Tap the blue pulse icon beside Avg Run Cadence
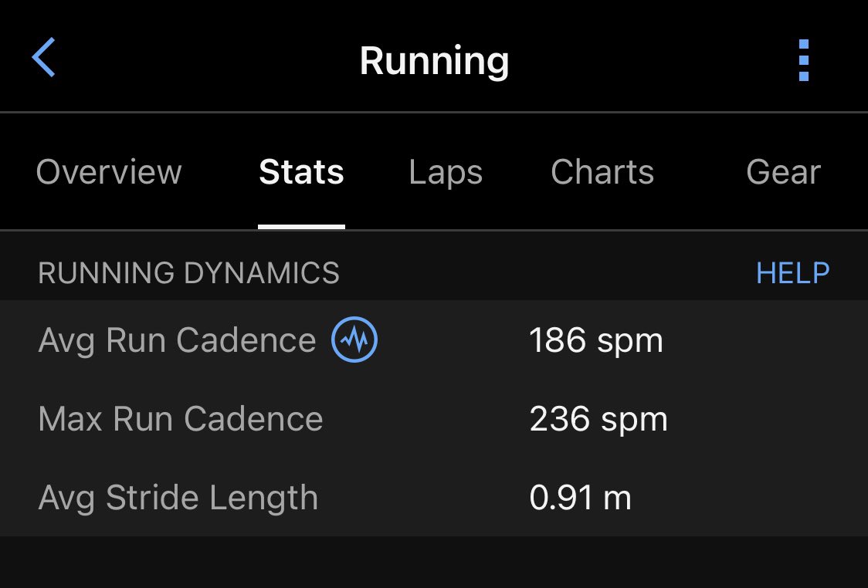The height and width of the screenshot is (588, 868). tap(354, 340)
